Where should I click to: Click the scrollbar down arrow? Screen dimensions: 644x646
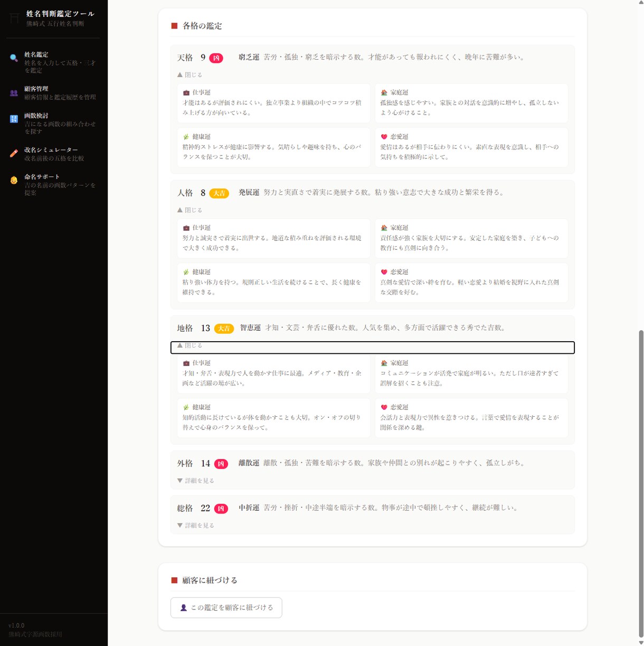641,642
